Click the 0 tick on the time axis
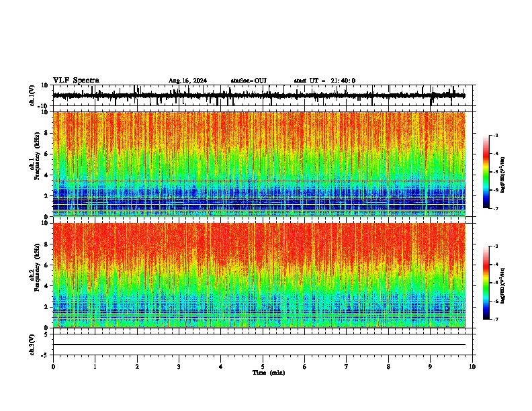Viewport: 532px width, 411px height. (53, 367)
